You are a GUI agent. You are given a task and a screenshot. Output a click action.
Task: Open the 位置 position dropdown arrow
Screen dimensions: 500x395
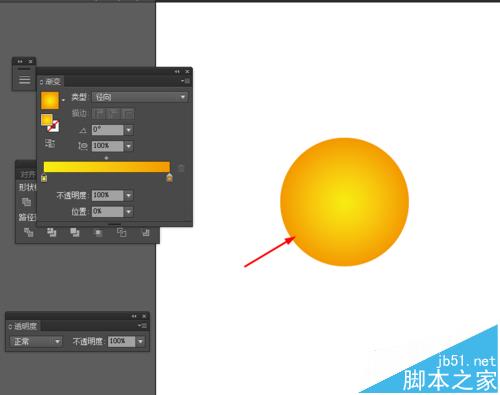[129, 211]
